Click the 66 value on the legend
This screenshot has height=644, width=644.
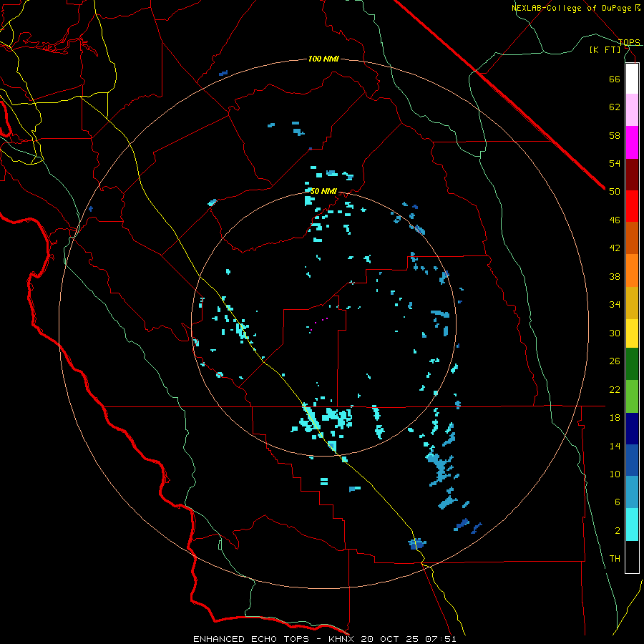click(x=615, y=79)
